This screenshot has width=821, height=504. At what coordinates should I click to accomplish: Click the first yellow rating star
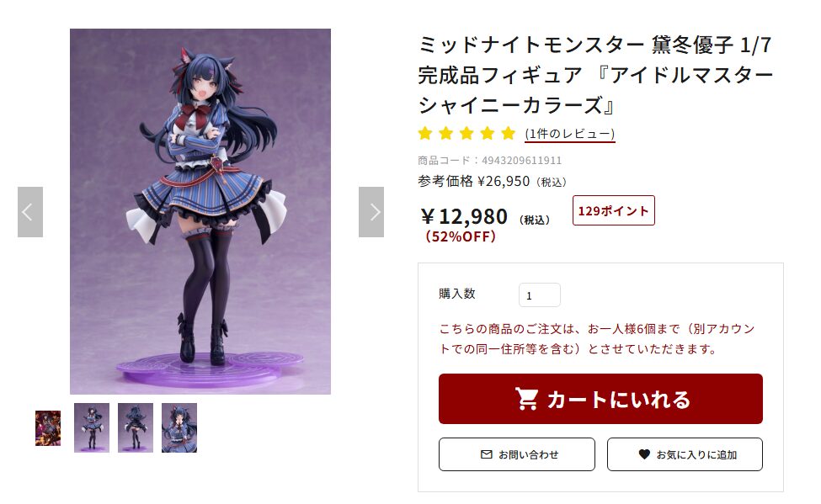pos(425,134)
